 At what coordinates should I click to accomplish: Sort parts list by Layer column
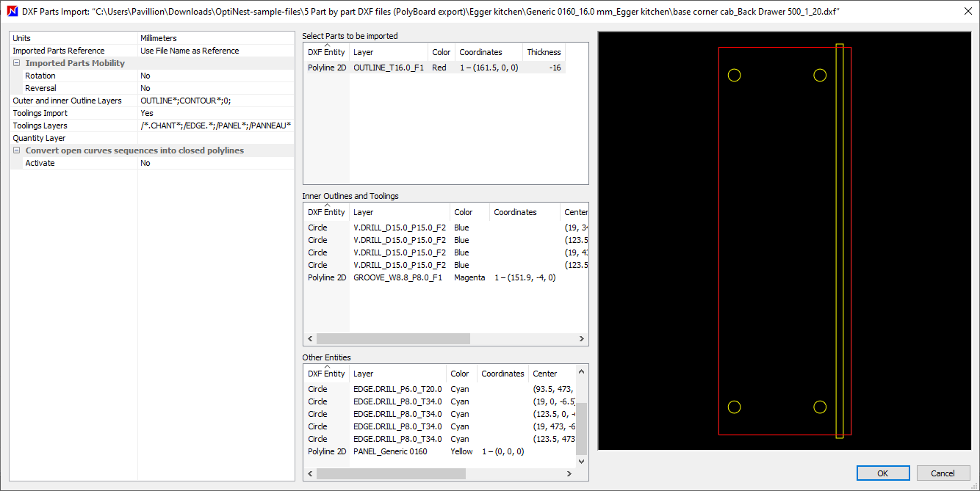[389, 52]
